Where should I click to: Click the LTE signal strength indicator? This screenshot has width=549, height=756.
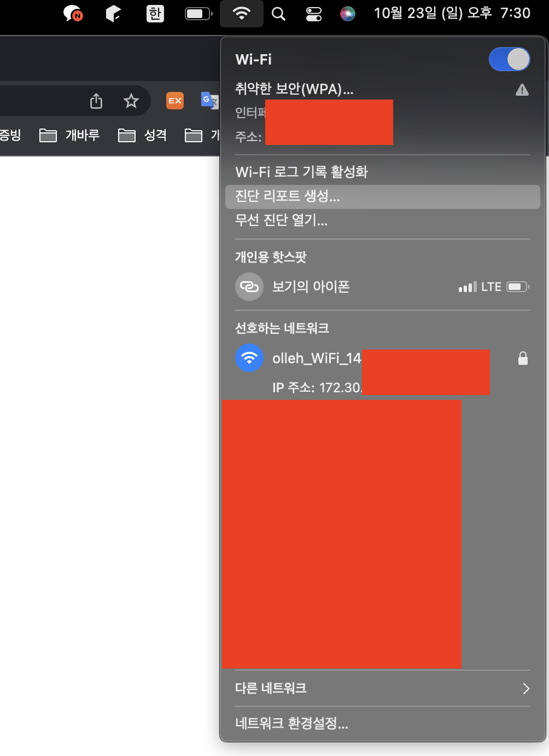468,287
